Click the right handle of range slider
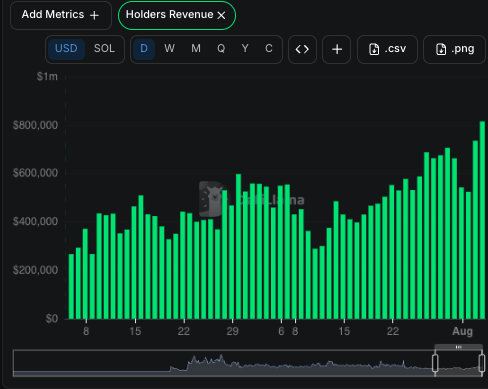 [482, 363]
